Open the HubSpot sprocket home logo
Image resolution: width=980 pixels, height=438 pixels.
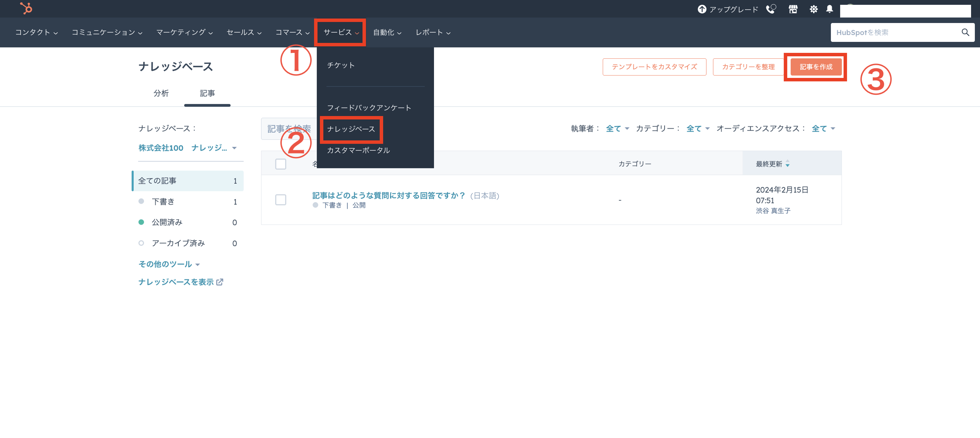(26, 8)
